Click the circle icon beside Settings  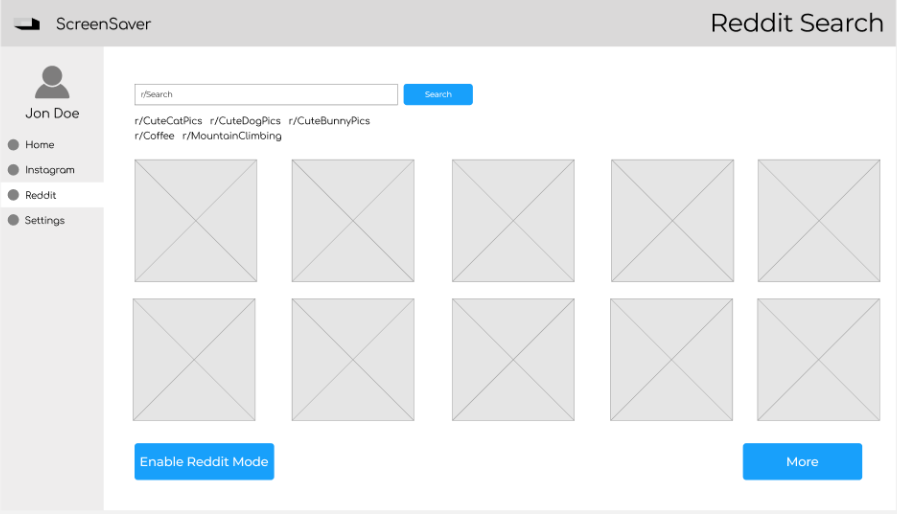point(13,220)
